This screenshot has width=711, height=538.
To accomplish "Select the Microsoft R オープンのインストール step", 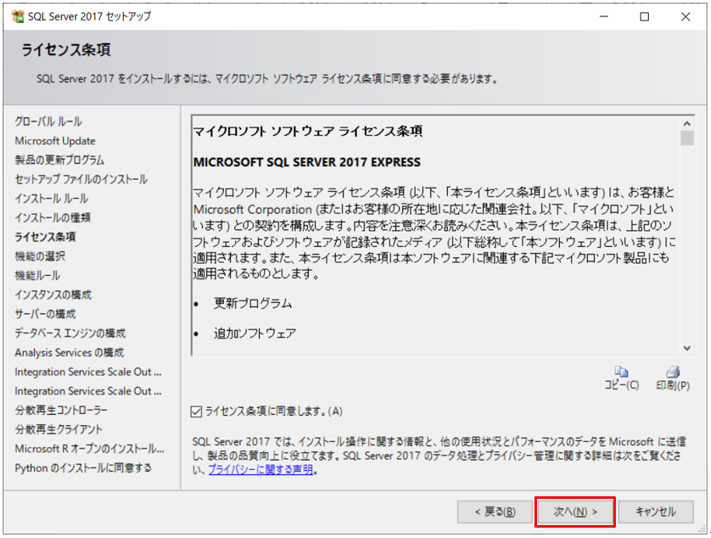I will pos(89,449).
